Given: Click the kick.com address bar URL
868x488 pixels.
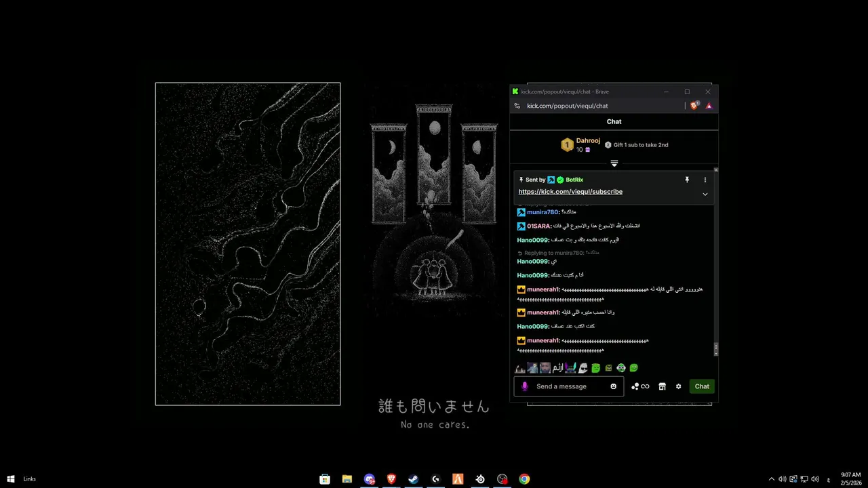Looking at the screenshot, I should (568, 106).
